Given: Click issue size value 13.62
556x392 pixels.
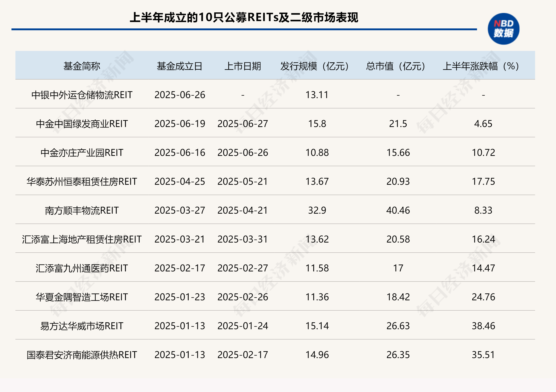Looking at the screenshot, I should (317, 239).
